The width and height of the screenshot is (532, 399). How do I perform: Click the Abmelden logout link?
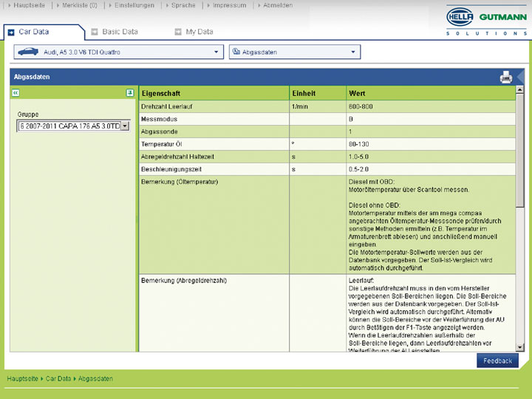pyautogui.click(x=276, y=5)
